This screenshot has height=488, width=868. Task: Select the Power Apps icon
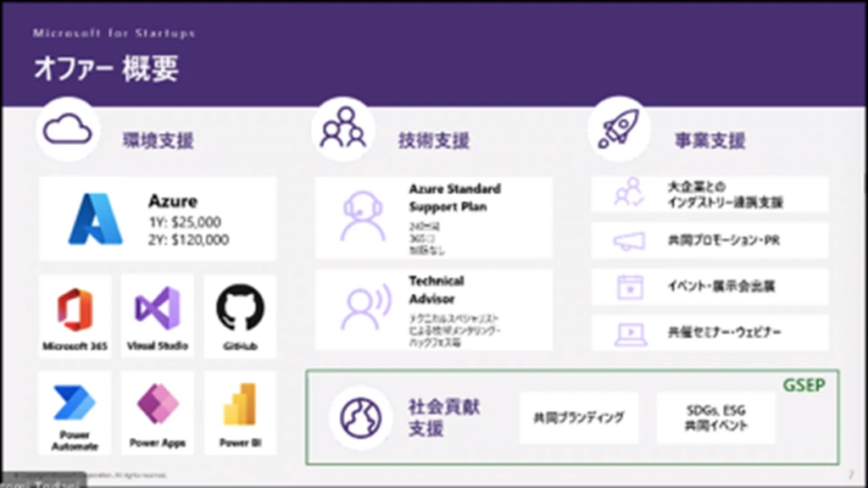click(x=158, y=405)
